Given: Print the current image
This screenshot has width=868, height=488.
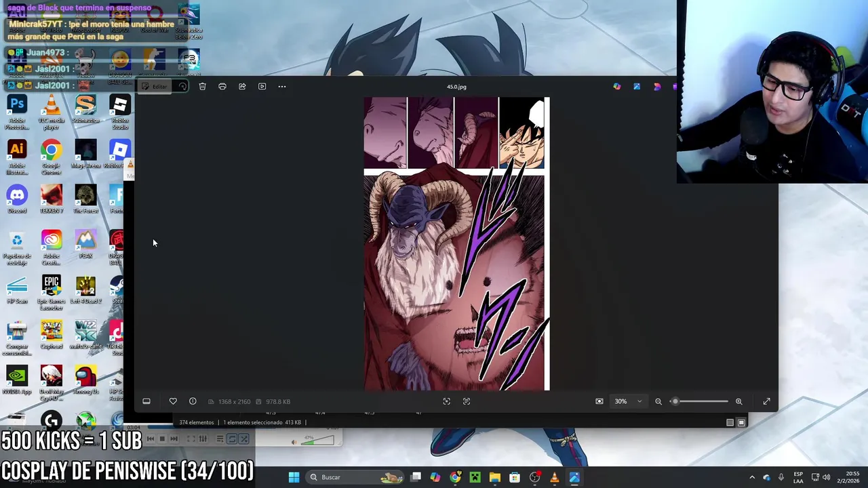Looking at the screenshot, I should [x=222, y=86].
